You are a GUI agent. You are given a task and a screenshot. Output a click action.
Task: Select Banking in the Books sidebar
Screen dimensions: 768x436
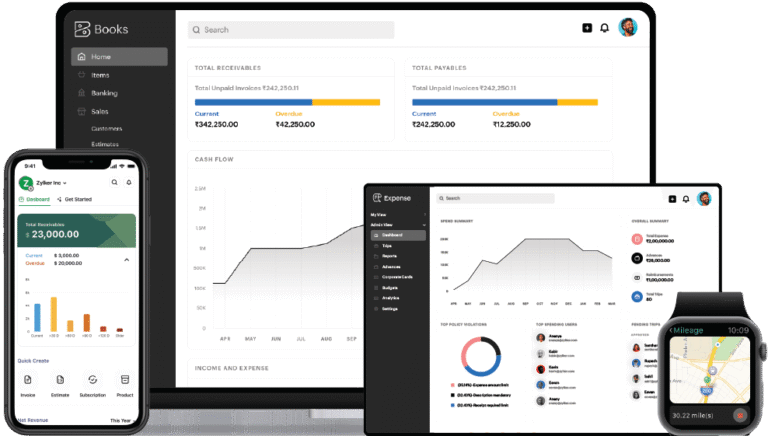pyautogui.click(x=104, y=93)
